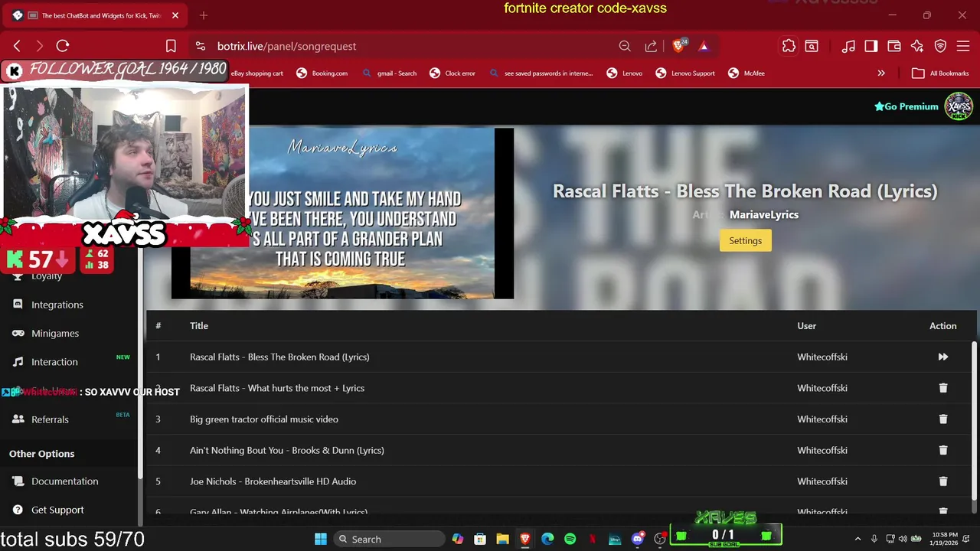Skip the current song with fast-forward icon
This screenshot has width=980, height=551.
942,357
